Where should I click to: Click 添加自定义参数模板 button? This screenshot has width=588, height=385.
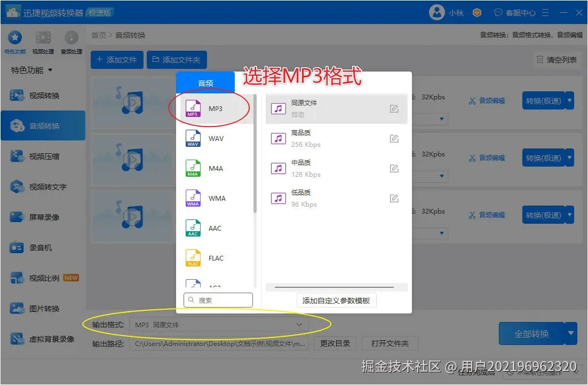tap(336, 301)
